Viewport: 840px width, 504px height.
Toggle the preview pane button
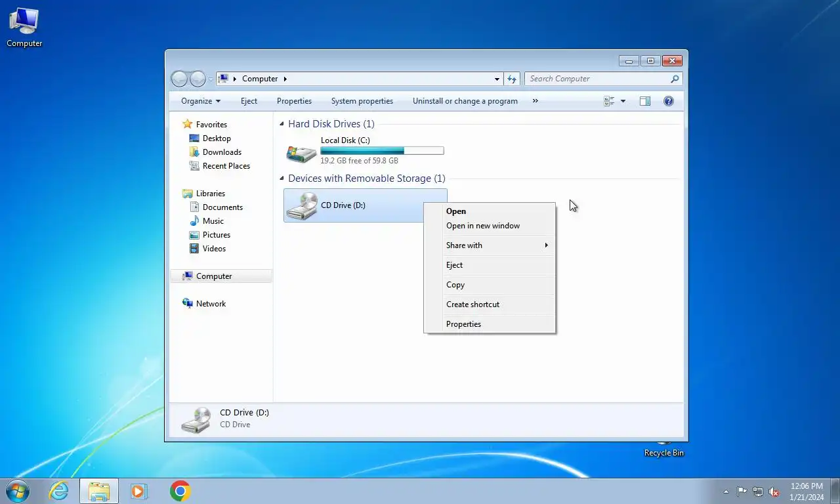pyautogui.click(x=645, y=101)
